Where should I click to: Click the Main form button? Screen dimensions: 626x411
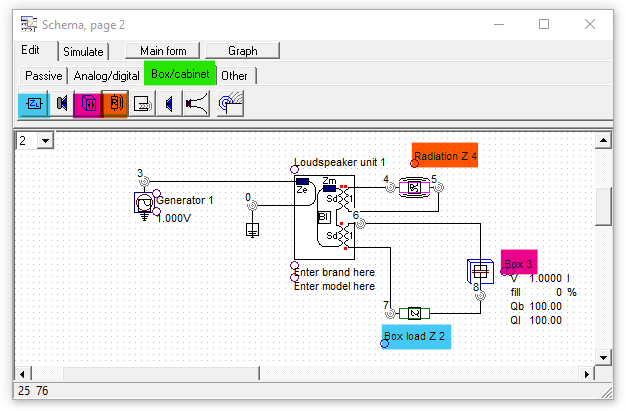point(163,50)
